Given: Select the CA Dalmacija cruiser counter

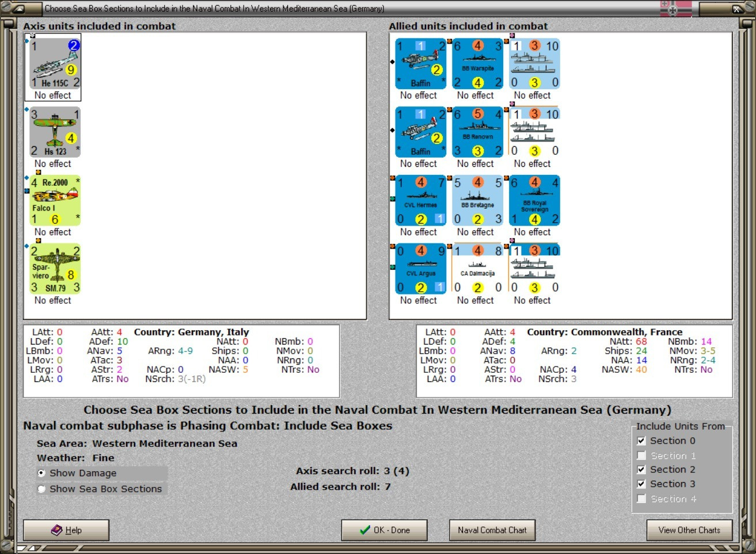Looking at the screenshot, I should [x=478, y=269].
